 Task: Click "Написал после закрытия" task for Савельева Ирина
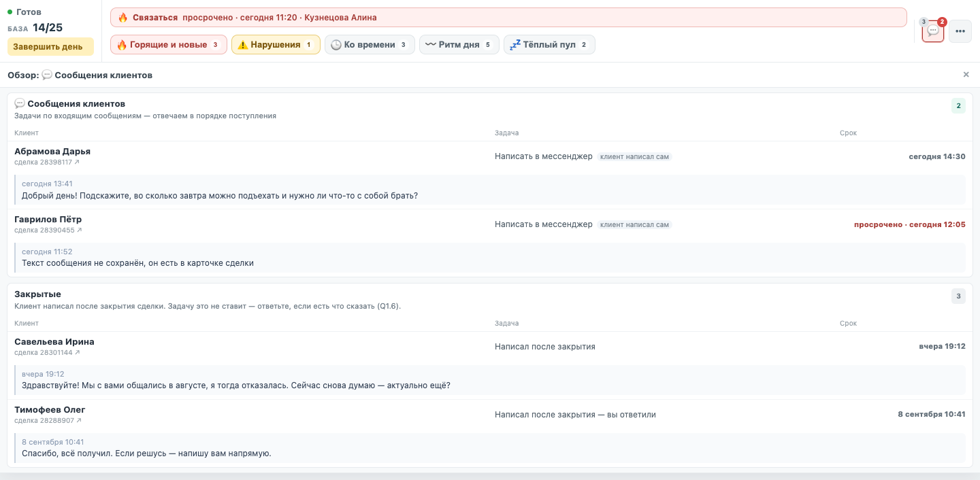pos(545,347)
